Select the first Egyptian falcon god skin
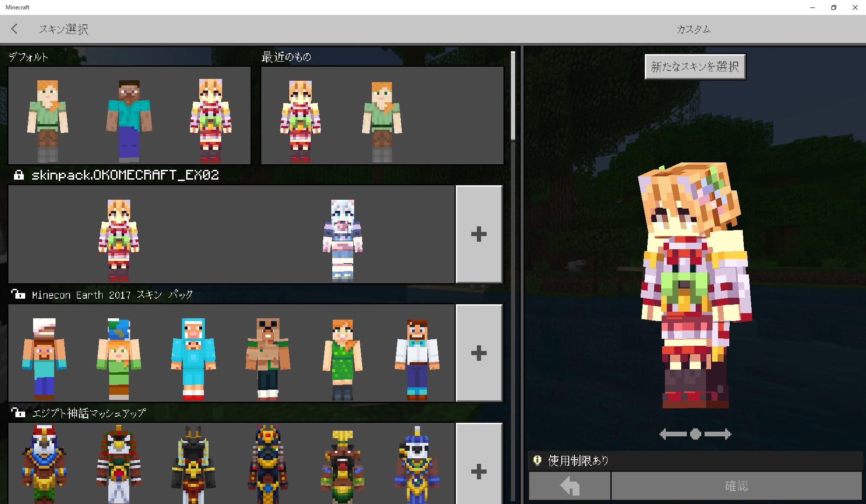 point(44,464)
